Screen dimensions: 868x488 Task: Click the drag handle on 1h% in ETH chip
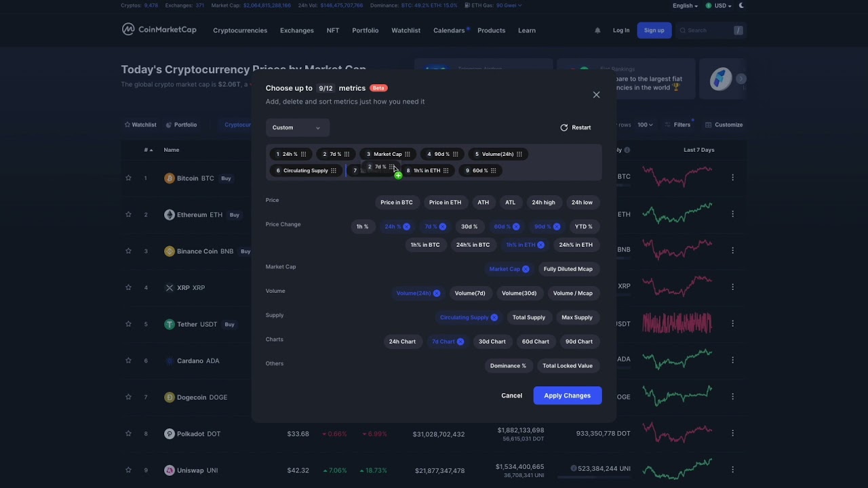(x=446, y=171)
